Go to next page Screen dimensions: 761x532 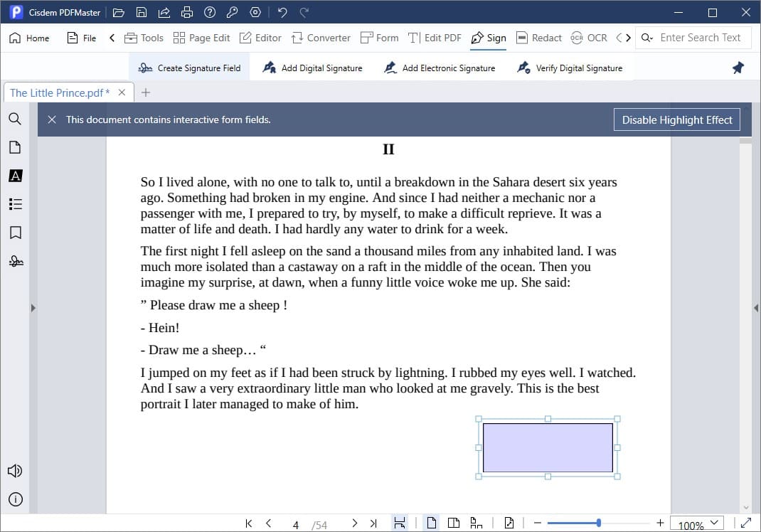[354, 523]
